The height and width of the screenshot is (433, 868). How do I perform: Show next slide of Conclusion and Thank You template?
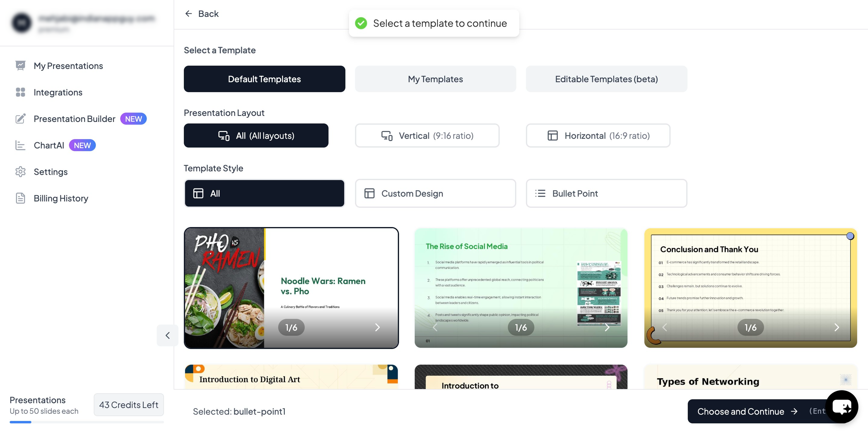[x=836, y=327]
